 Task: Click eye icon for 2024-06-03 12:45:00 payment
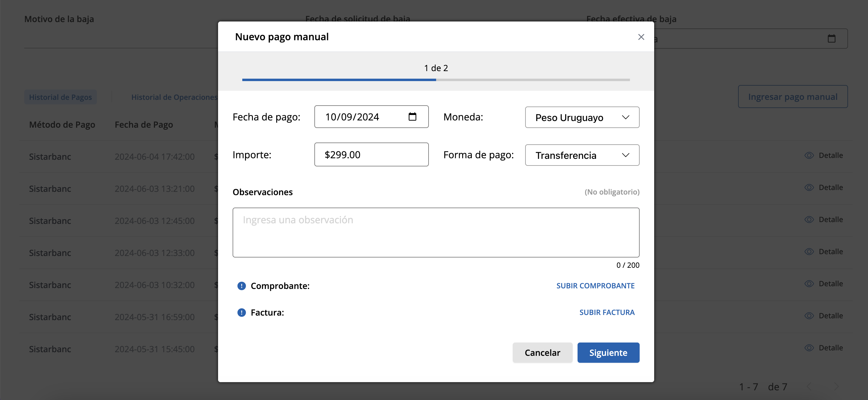(809, 220)
